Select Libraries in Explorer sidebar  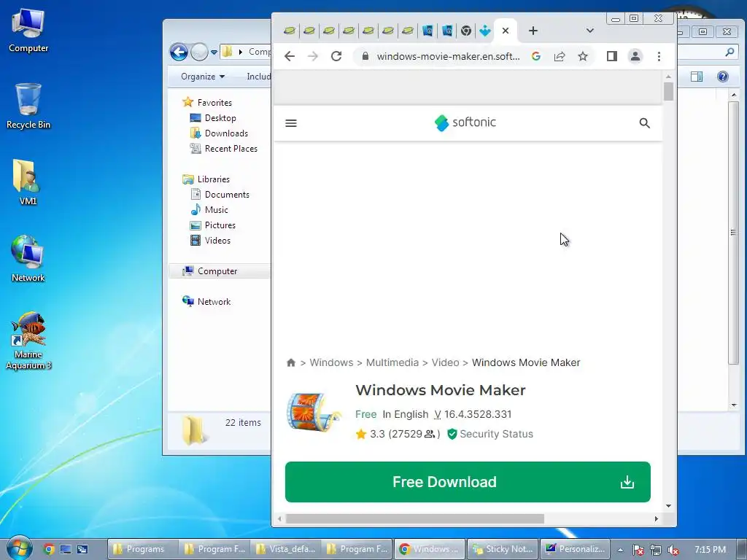point(214,179)
